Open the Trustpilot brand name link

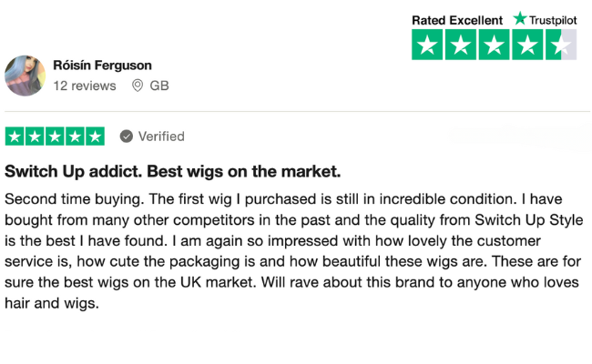click(x=554, y=19)
